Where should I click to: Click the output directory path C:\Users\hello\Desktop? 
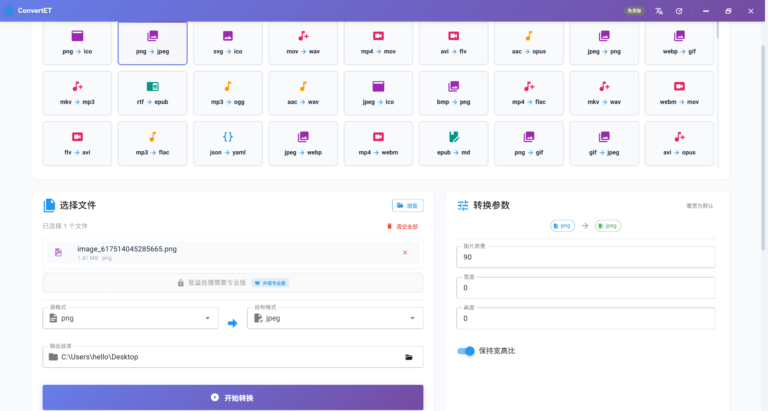click(x=99, y=357)
